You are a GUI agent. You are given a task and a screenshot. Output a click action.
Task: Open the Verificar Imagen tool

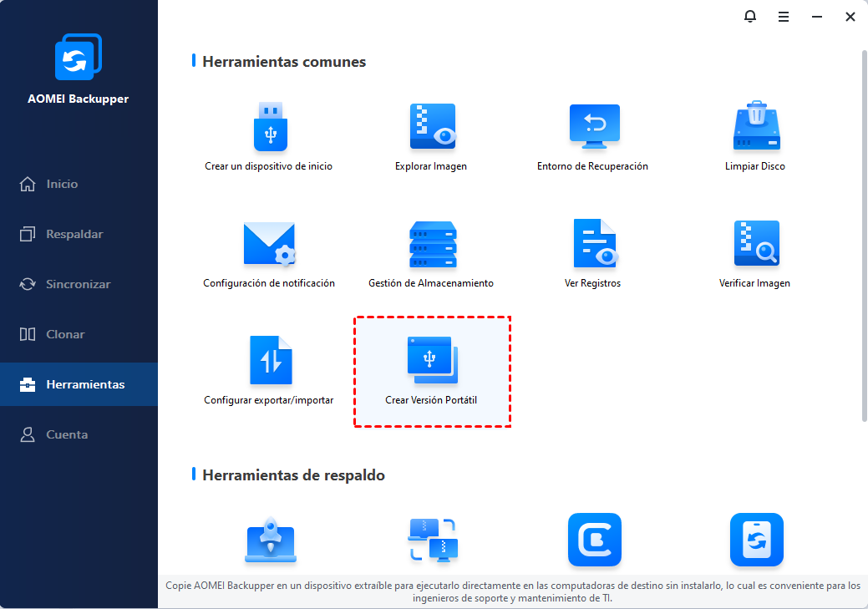[755, 254]
